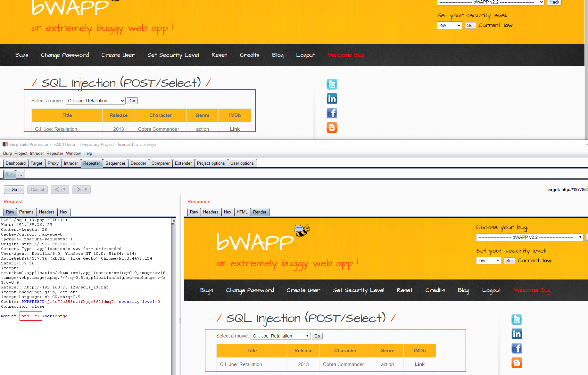Select the Params tab in the Request panel

point(26,212)
